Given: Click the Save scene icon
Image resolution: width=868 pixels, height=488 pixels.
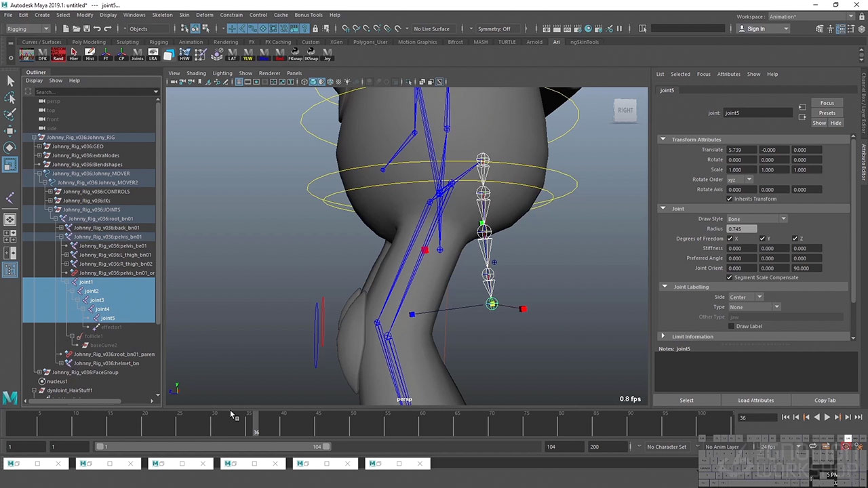Looking at the screenshot, I should pos(86,28).
